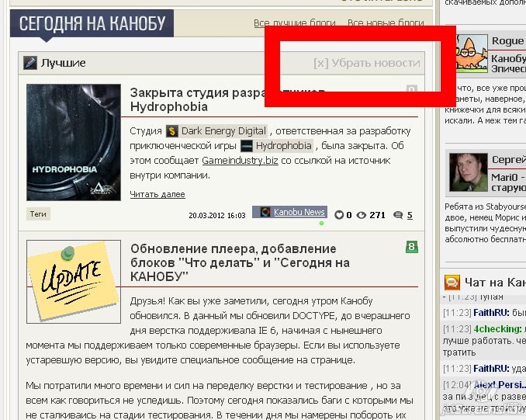
Task: Click the Лучшие section title
Action: pos(64,63)
